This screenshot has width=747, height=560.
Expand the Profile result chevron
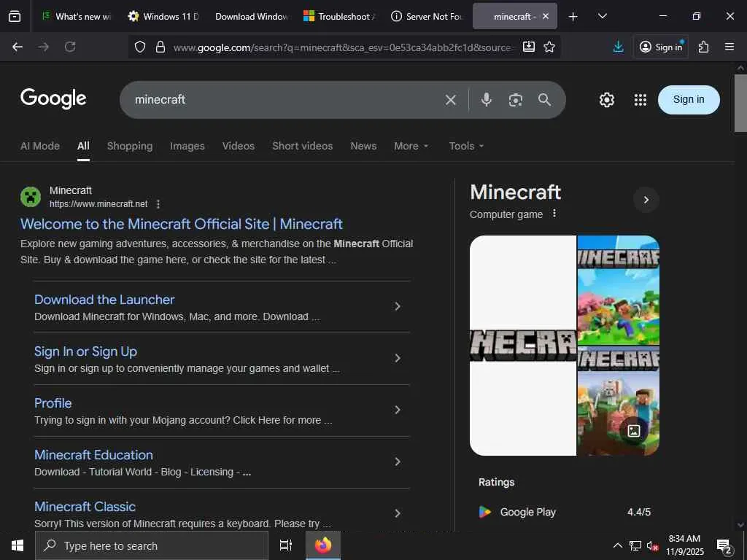[398, 410]
